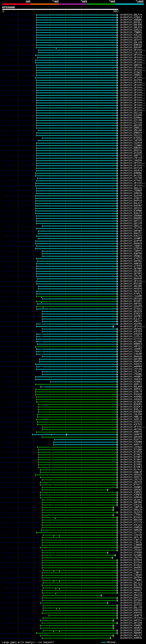Open hit UniRef100_Q8L8I4

click(x=131, y=27)
